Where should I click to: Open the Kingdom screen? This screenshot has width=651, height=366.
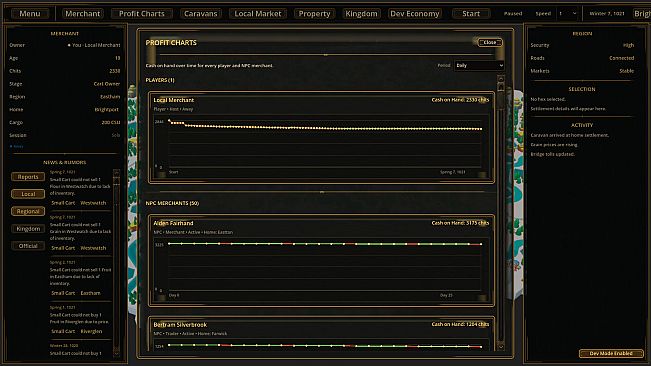(x=361, y=14)
